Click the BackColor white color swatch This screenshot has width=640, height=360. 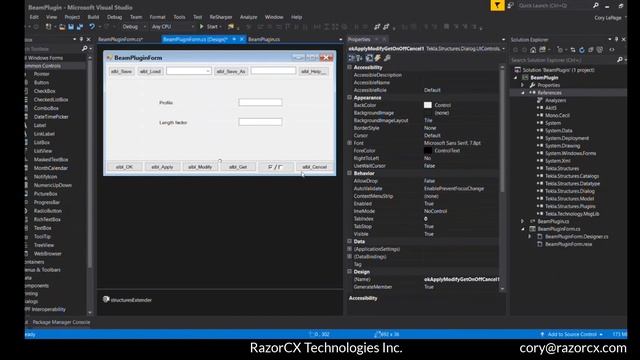(x=427, y=105)
